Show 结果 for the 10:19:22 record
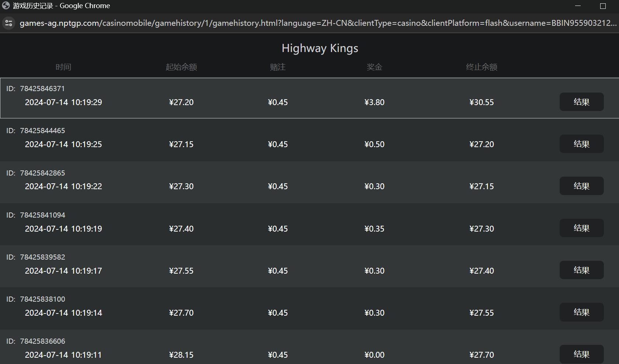This screenshot has width=619, height=364. [581, 186]
